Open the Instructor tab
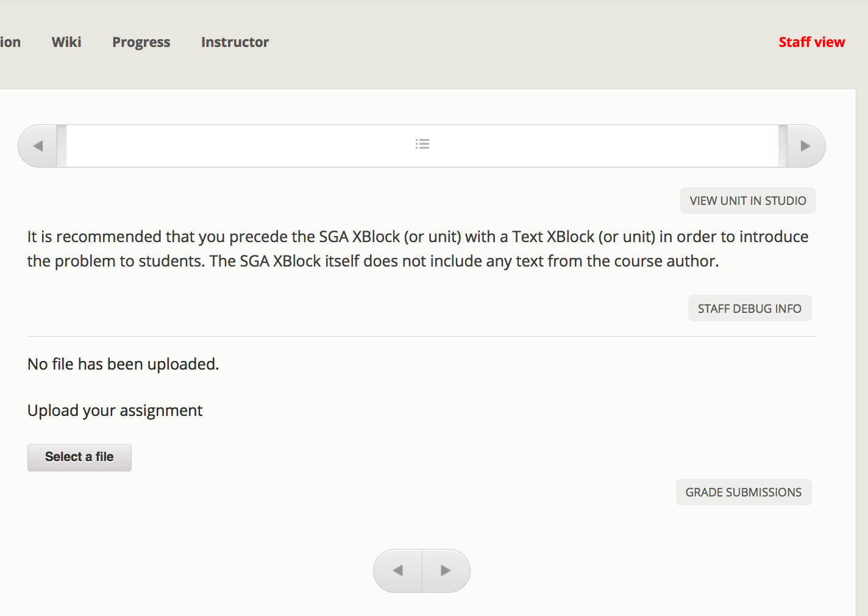 tap(235, 42)
